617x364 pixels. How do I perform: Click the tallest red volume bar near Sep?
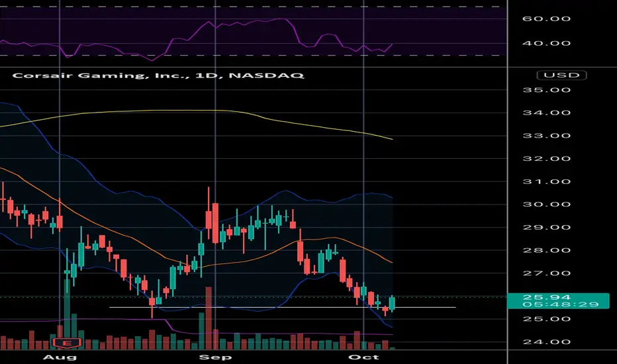[209, 318]
